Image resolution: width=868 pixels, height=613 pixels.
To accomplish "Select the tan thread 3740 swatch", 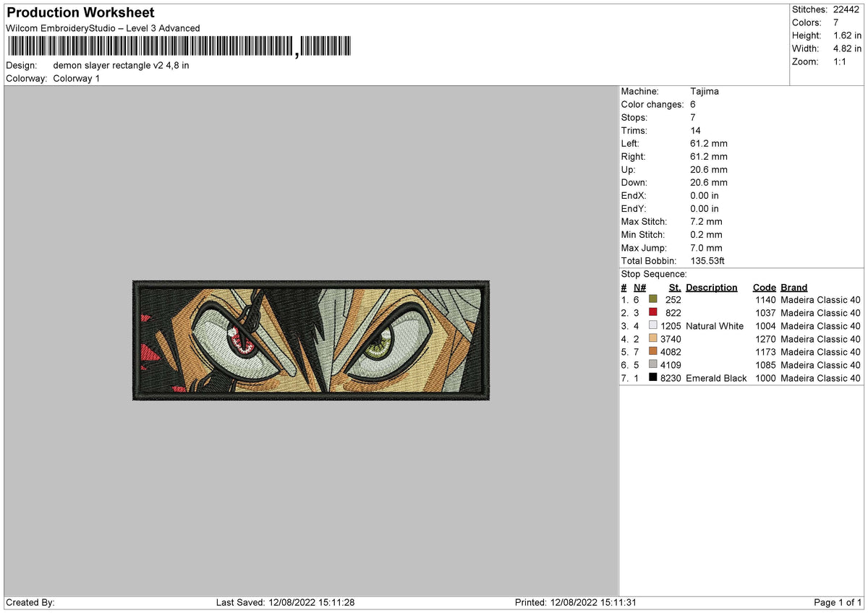I will pyautogui.click(x=653, y=339).
